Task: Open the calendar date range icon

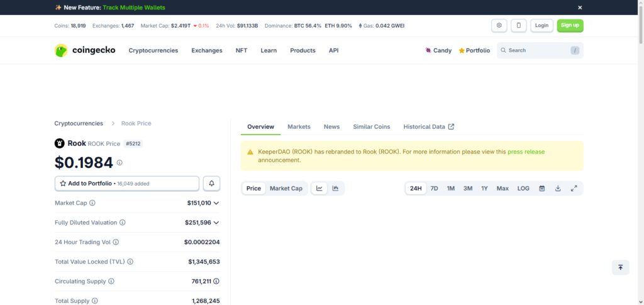Action: [541, 189]
